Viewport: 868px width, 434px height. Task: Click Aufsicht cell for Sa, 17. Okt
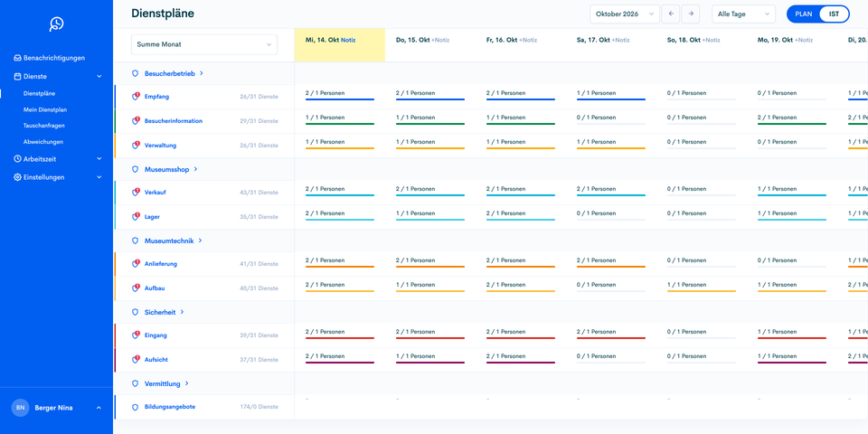click(x=611, y=359)
